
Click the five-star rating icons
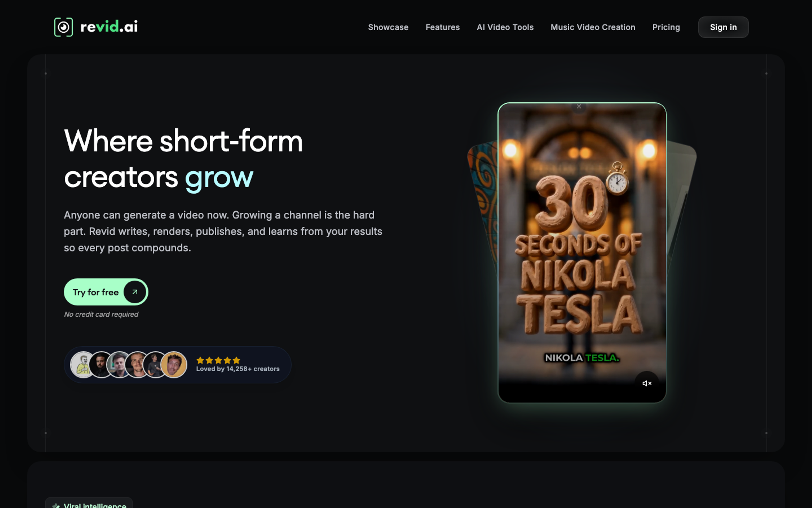click(218, 360)
